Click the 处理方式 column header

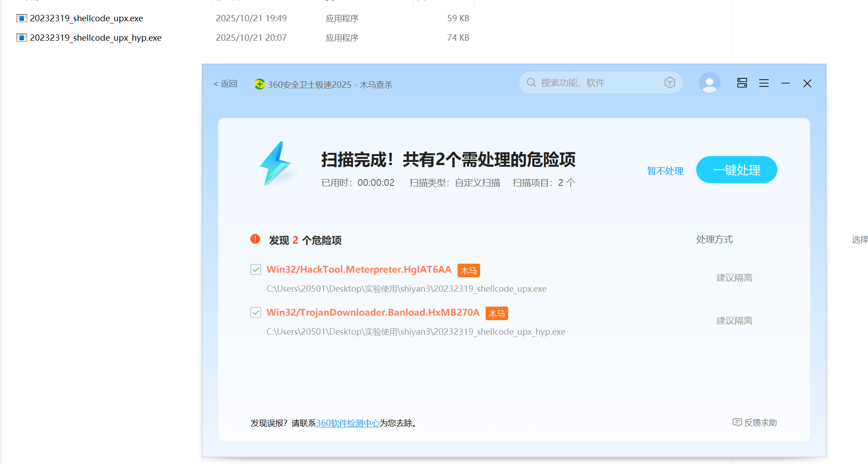[714, 239]
